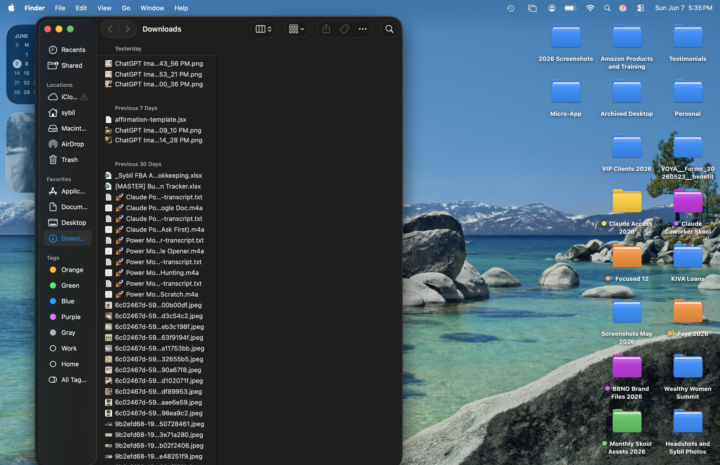
Task: Select the Testimonials desktop folder
Action: (687, 44)
